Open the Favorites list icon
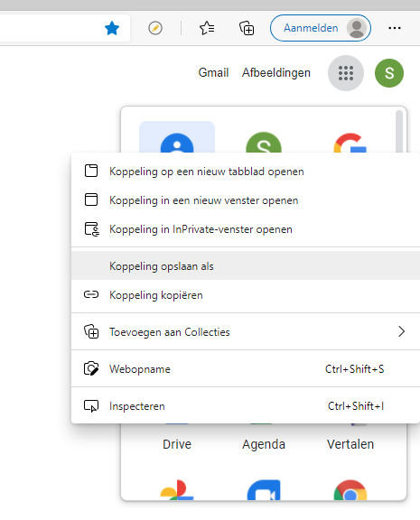The height and width of the screenshot is (520, 420). coord(207,28)
